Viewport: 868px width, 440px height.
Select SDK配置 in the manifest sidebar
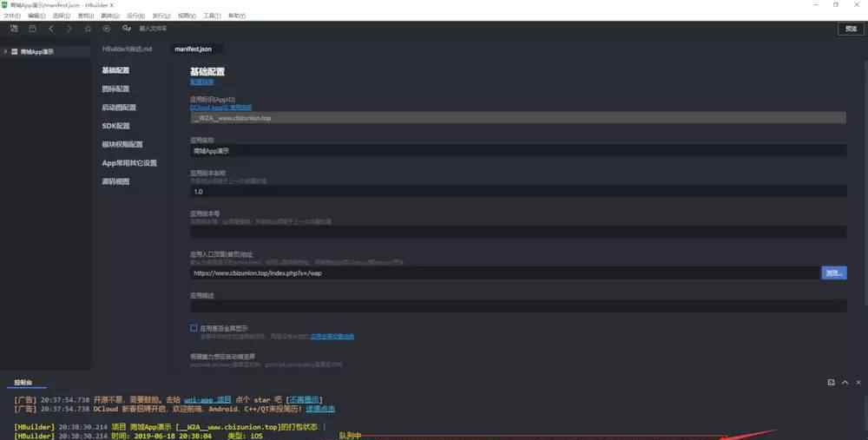(115, 126)
